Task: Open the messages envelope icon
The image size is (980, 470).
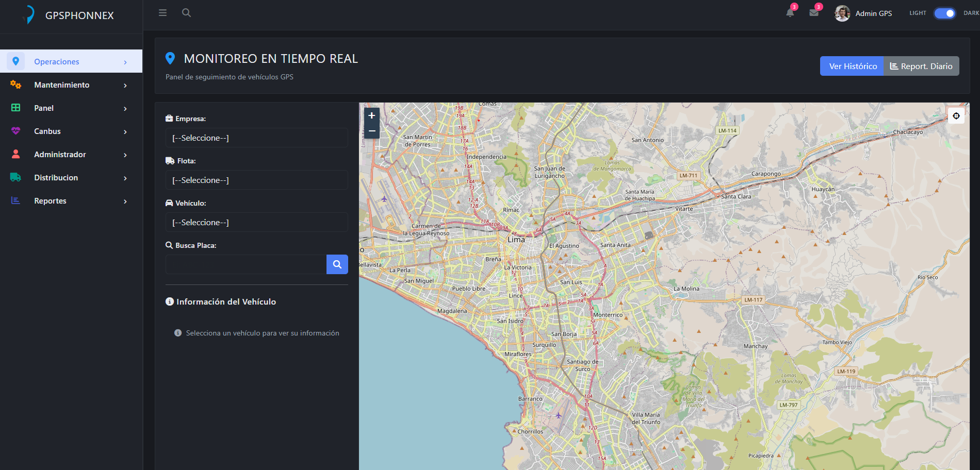Action: (x=814, y=13)
